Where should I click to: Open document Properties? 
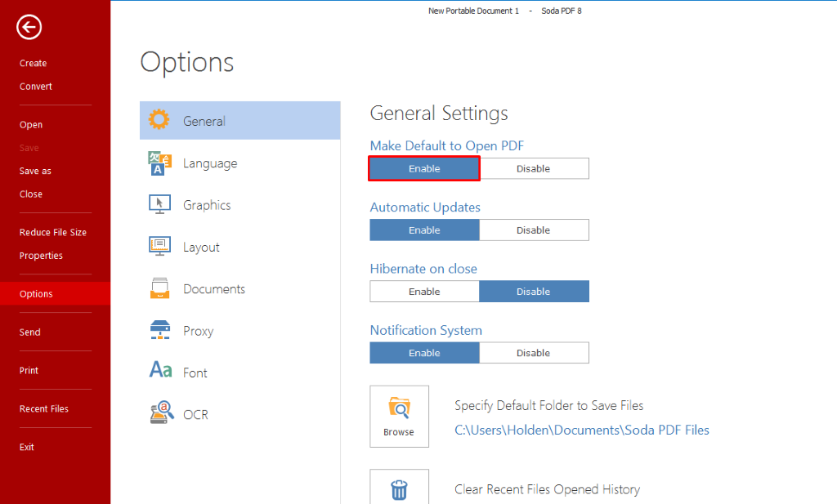[x=41, y=256]
